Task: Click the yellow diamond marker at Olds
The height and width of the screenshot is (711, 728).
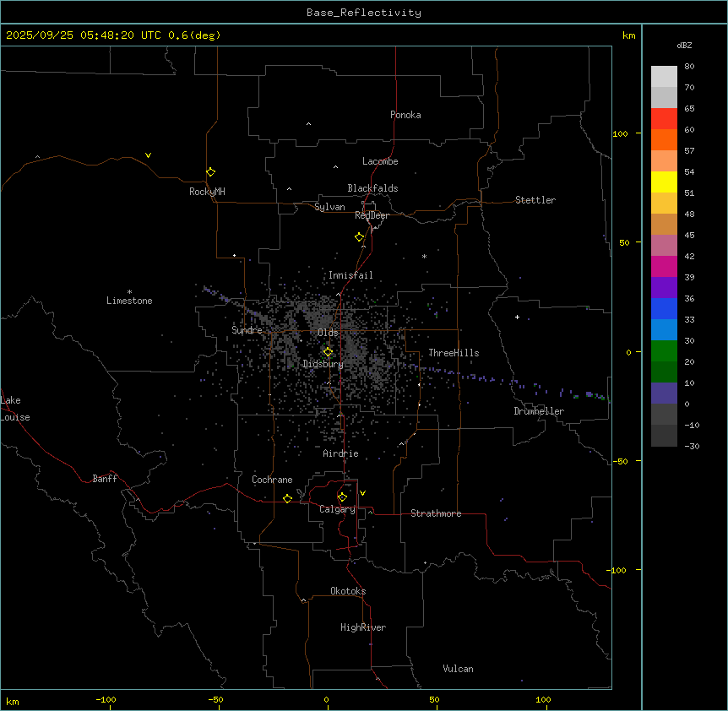Action: [x=328, y=352]
